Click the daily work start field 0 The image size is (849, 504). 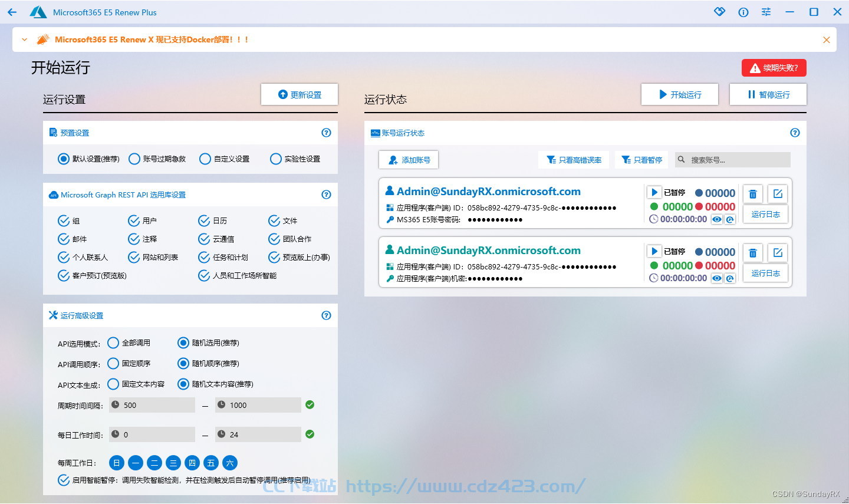coord(152,434)
